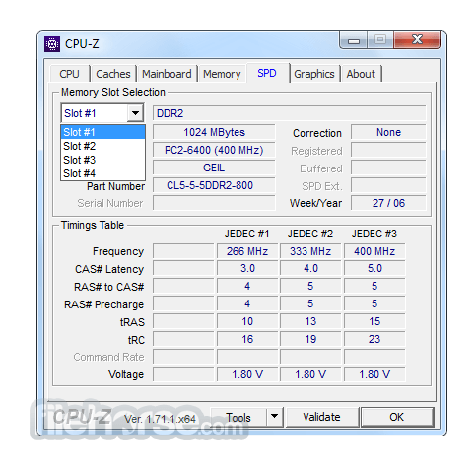Screen dimensions: 476x470
Task: Switch to the CPU tab
Action: coord(69,74)
